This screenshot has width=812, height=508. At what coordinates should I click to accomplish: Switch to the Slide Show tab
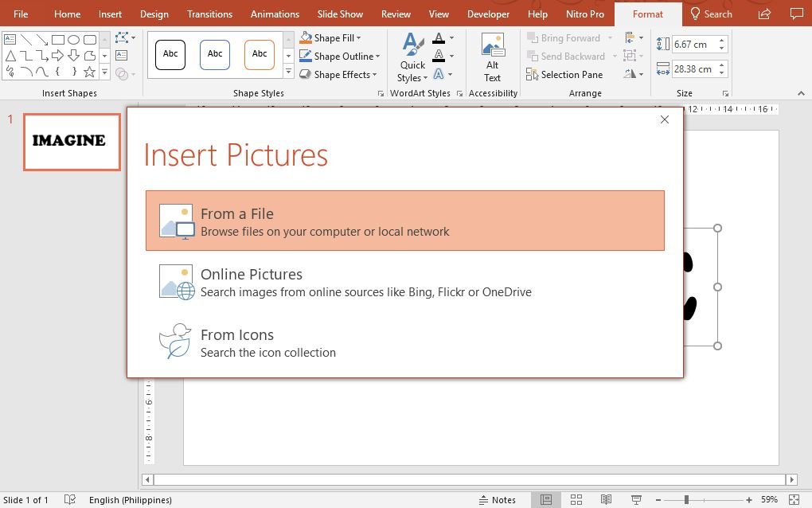340,14
